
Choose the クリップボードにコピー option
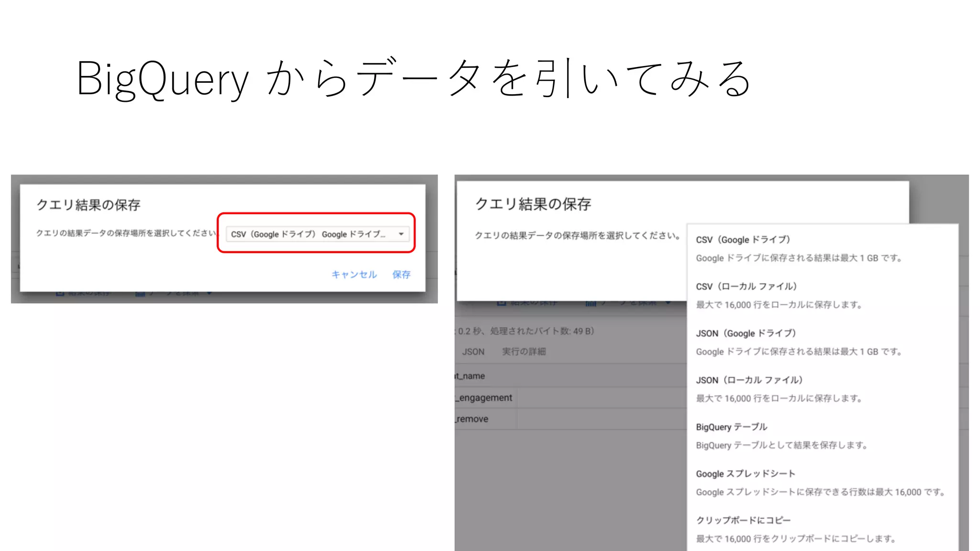(x=823, y=529)
